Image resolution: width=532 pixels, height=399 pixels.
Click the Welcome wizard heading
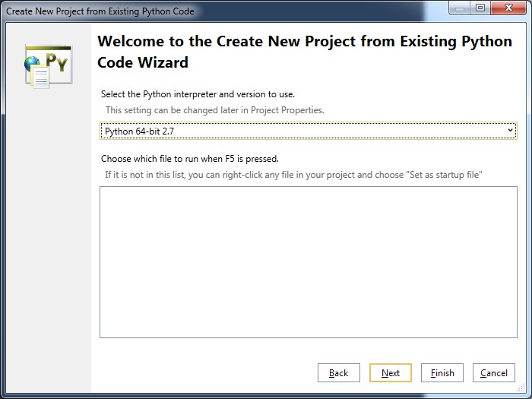point(304,52)
